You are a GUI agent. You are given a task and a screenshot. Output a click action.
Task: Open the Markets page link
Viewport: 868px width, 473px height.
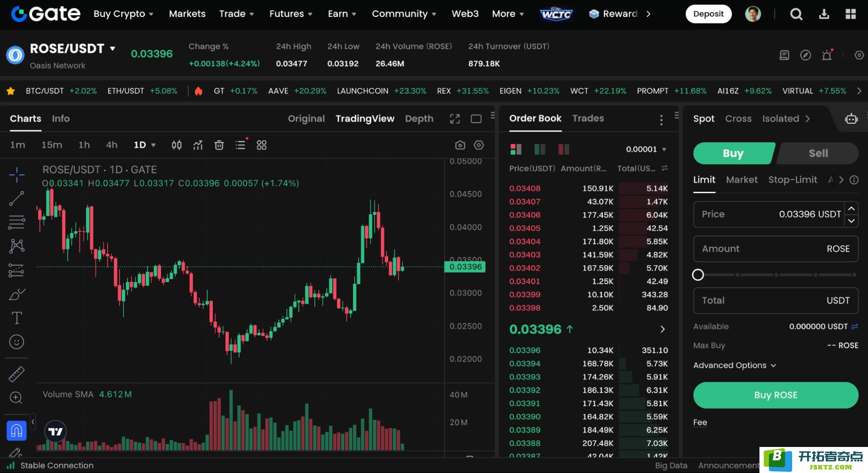pos(187,14)
